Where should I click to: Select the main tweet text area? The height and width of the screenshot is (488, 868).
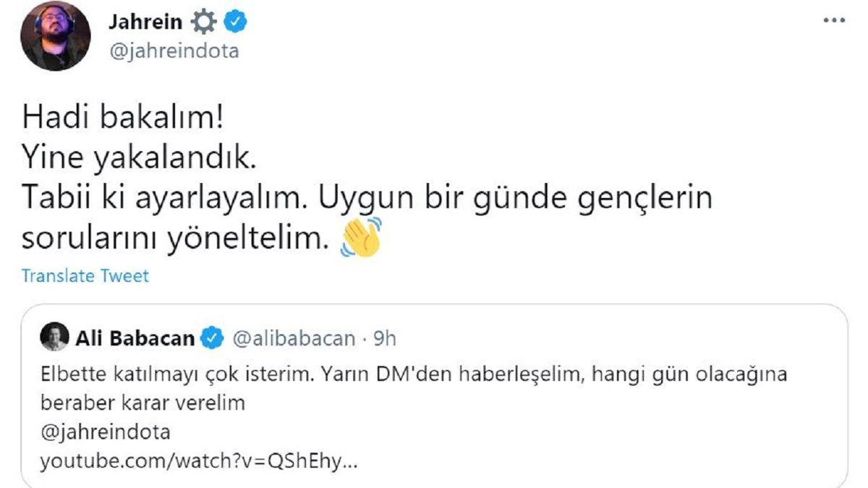click(x=289, y=174)
